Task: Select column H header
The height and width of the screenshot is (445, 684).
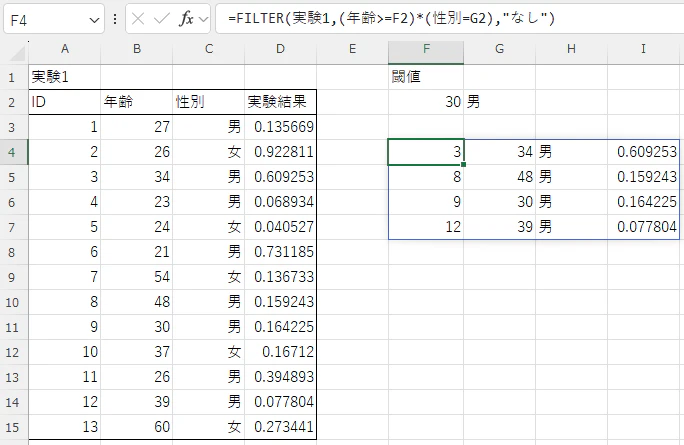Action: pos(571,49)
